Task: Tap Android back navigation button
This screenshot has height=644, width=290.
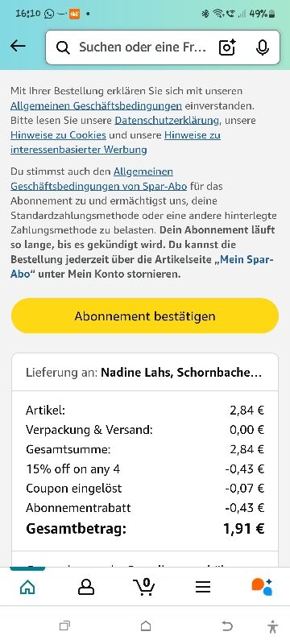Action: pos(226,626)
